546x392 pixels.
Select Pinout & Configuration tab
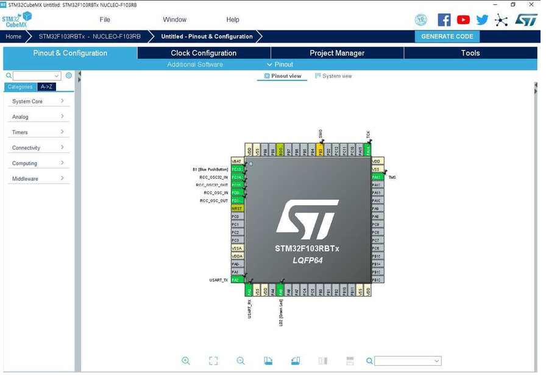click(x=70, y=53)
